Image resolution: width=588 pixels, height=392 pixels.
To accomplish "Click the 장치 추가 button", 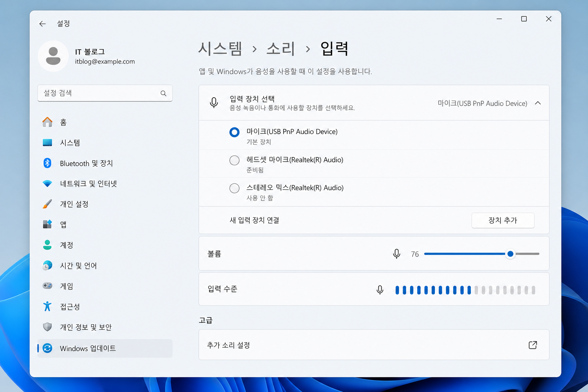I will 503,220.
